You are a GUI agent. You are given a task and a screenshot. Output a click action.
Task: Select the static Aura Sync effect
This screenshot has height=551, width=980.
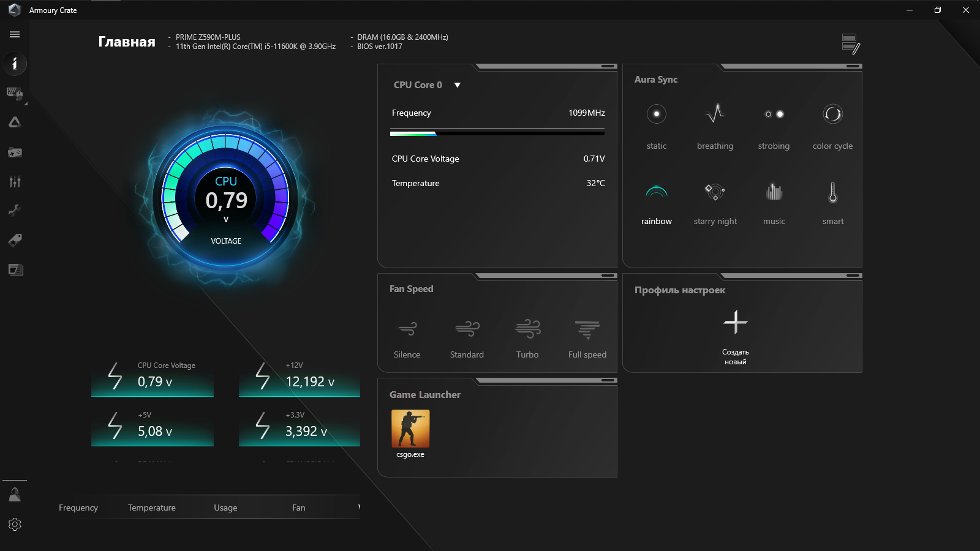(657, 127)
